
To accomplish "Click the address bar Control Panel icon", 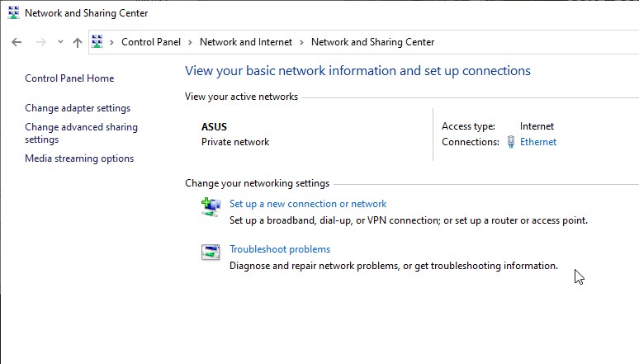I will click(x=97, y=41).
